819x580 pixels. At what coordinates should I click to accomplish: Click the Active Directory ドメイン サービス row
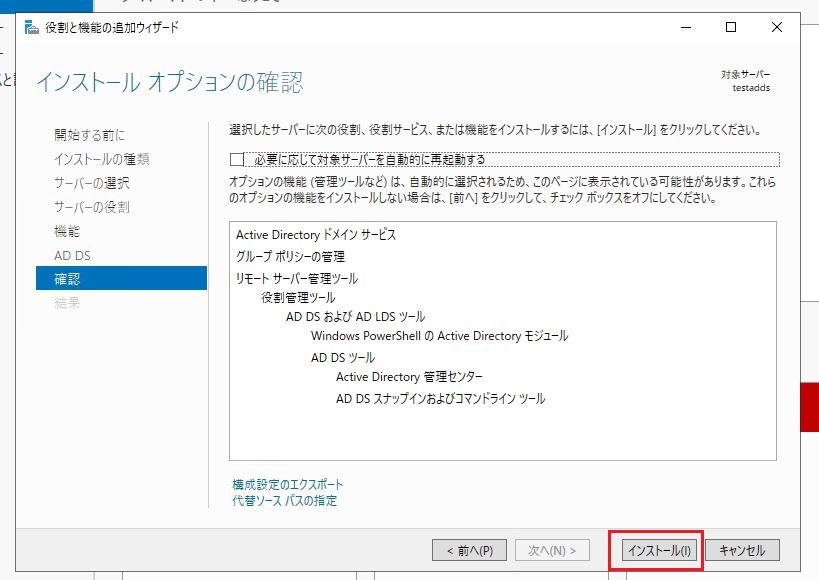(316, 235)
